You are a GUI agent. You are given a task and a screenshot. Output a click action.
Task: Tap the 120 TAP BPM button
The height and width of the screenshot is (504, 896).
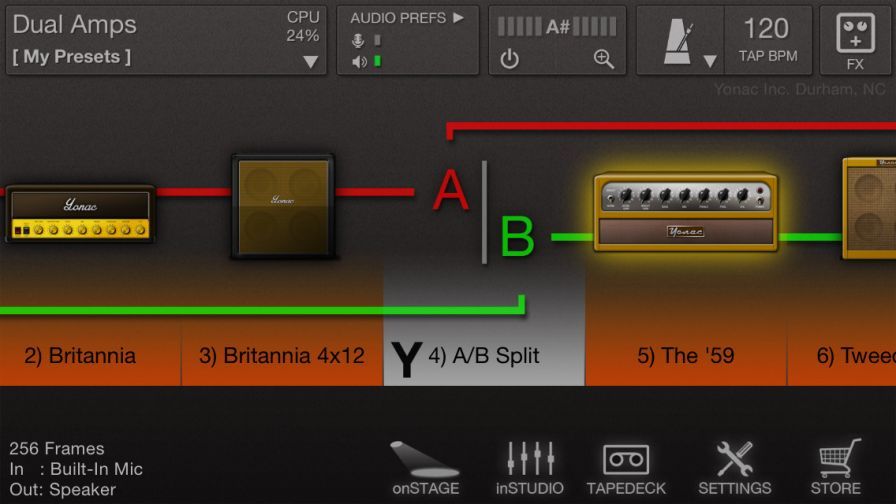(x=767, y=40)
